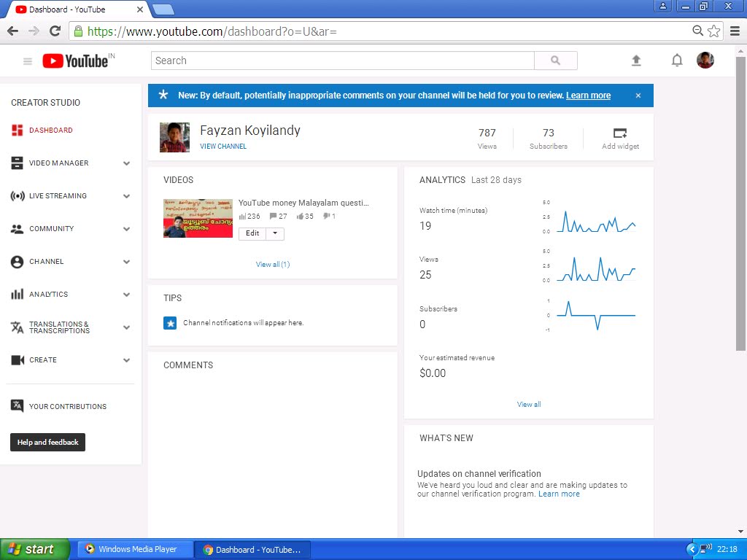The width and height of the screenshot is (747, 560).
Task: Expand the Community chevron
Action: point(127,229)
